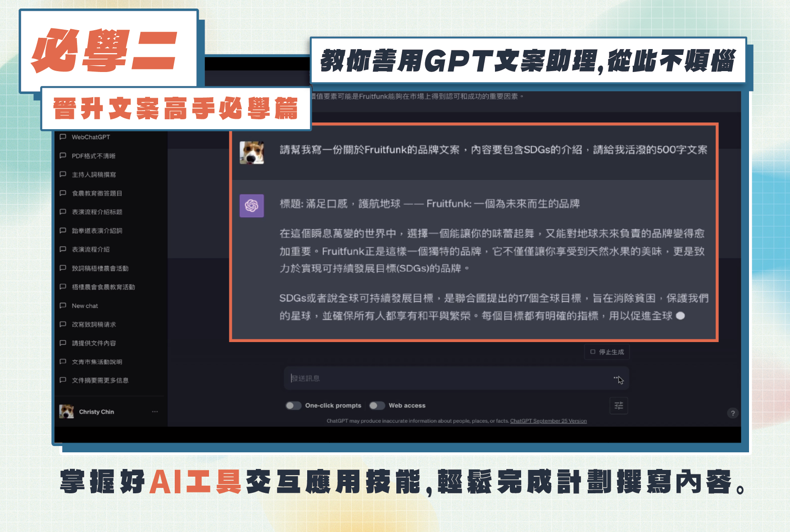
Task: Click the chat icon beside WebChatGPT
Action: coord(63,137)
